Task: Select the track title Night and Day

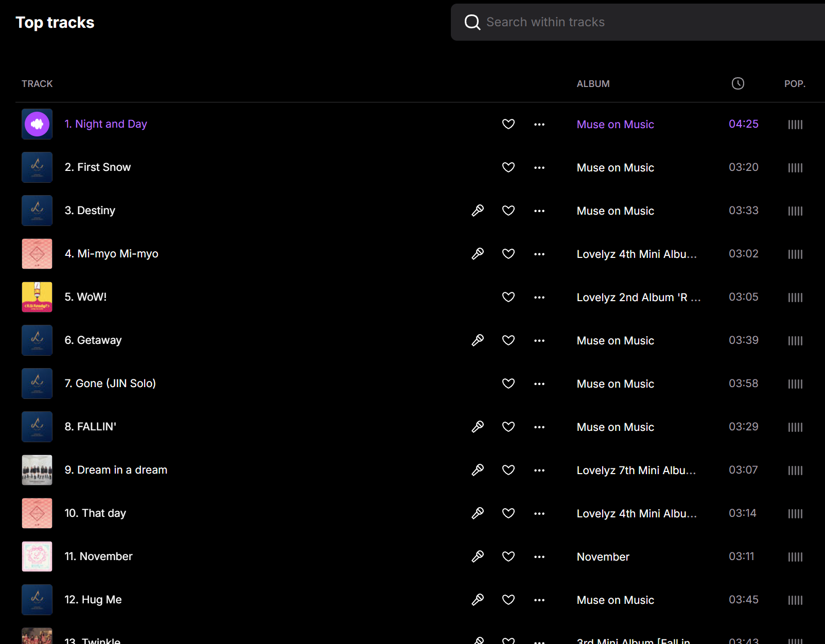Action: pyautogui.click(x=106, y=124)
